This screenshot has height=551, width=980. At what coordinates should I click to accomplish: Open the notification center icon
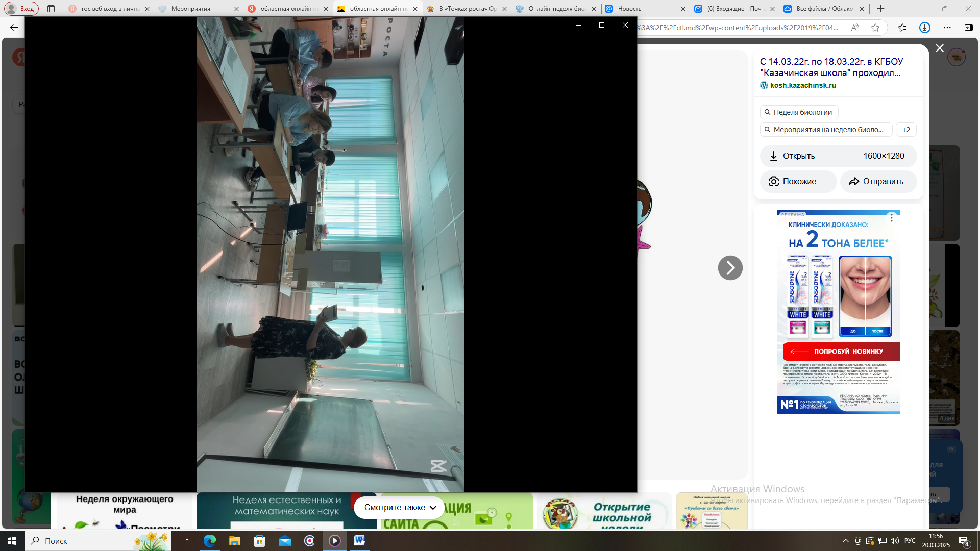click(x=964, y=541)
